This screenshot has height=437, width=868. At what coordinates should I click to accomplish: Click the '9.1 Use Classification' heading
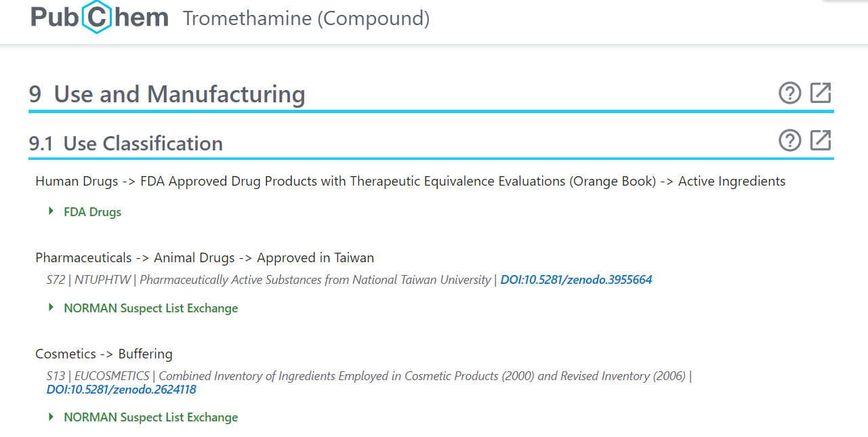(x=126, y=144)
